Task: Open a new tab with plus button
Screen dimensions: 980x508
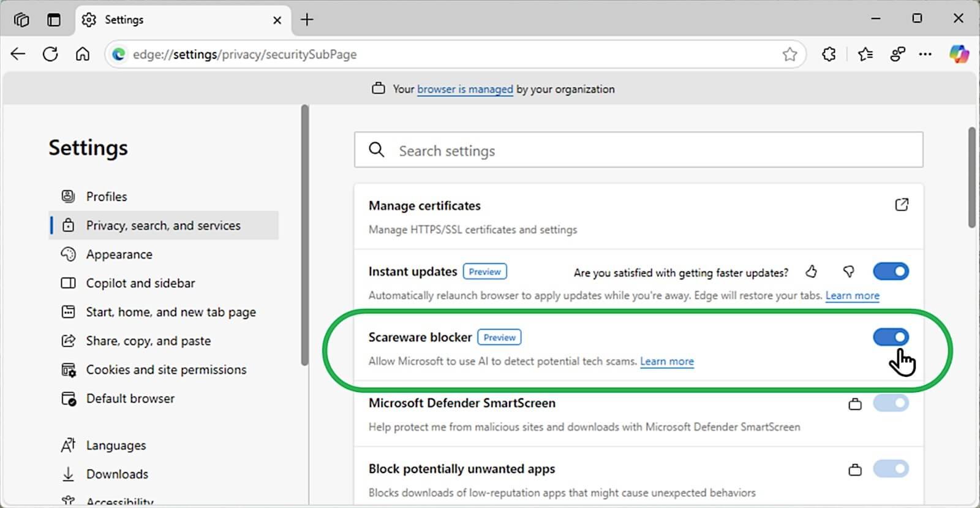Action: pyautogui.click(x=307, y=20)
